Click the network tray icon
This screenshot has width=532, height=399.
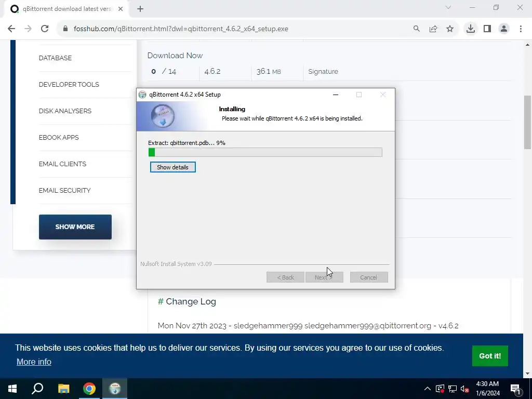pyautogui.click(x=453, y=389)
